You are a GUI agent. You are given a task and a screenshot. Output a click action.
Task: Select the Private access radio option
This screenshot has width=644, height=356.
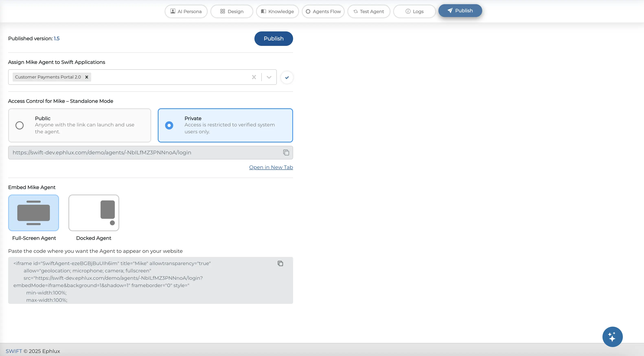pyautogui.click(x=169, y=125)
